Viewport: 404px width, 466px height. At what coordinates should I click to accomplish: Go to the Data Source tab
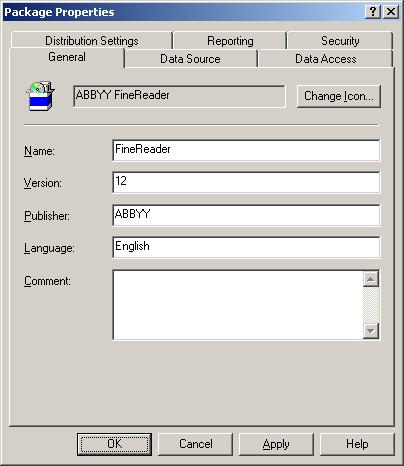pos(190,59)
